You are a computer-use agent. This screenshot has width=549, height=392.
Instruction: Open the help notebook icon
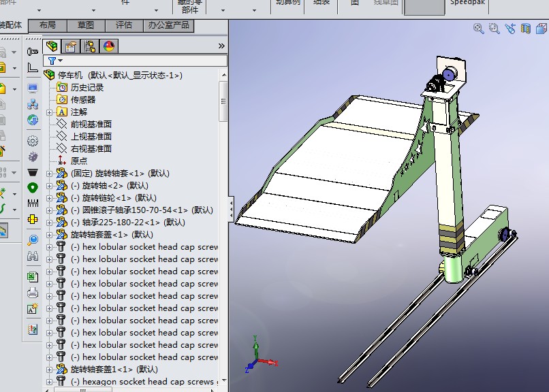tap(33, 329)
